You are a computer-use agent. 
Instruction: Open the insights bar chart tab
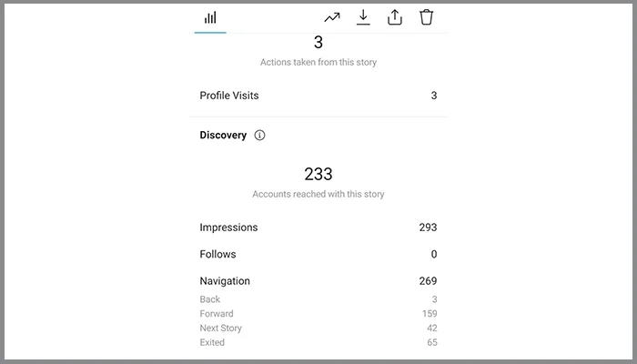210,18
